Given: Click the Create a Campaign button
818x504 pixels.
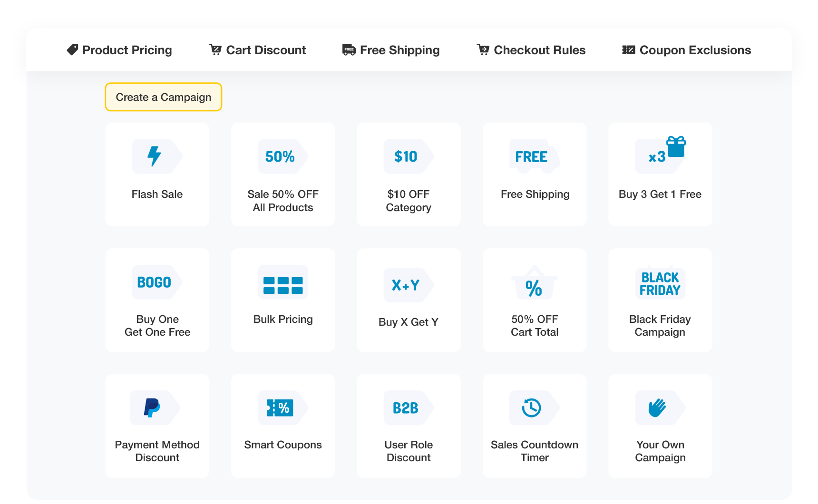Looking at the screenshot, I should [164, 97].
